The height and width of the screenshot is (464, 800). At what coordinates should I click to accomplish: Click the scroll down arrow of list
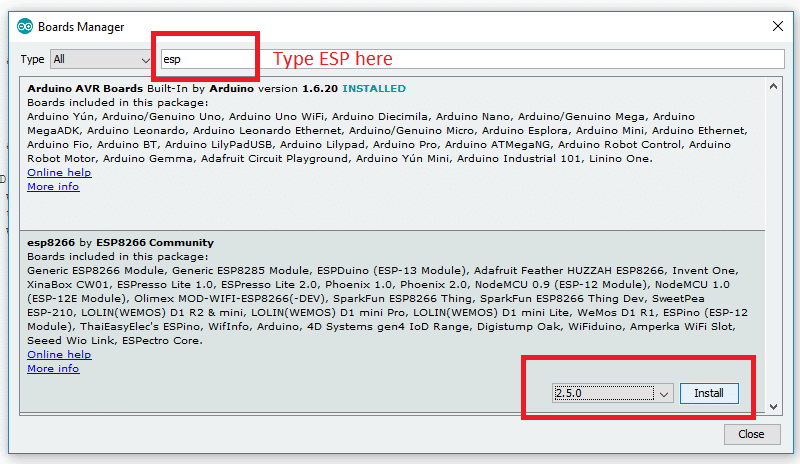773,407
